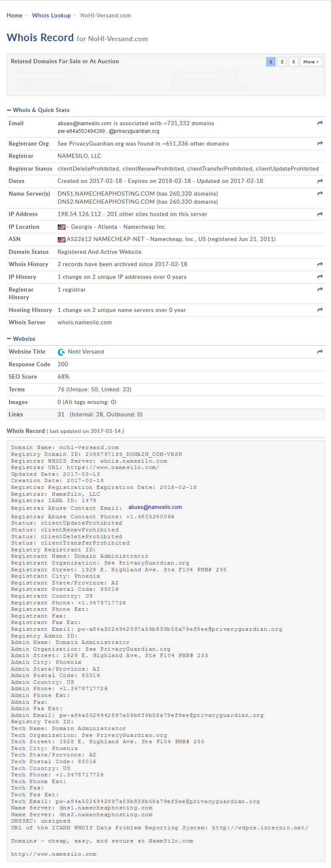
Task: Open share arrow in Name Server(s) row
Action: pyautogui.click(x=320, y=194)
